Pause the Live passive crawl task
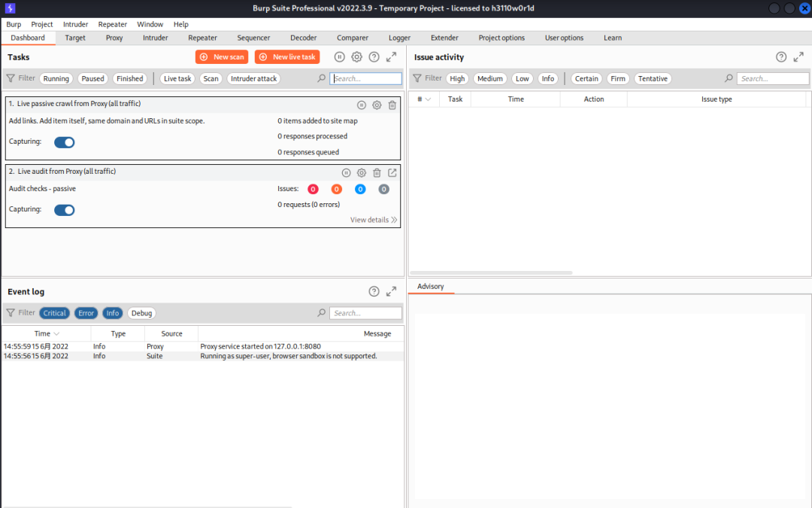This screenshot has height=508, width=812. [x=360, y=105]
